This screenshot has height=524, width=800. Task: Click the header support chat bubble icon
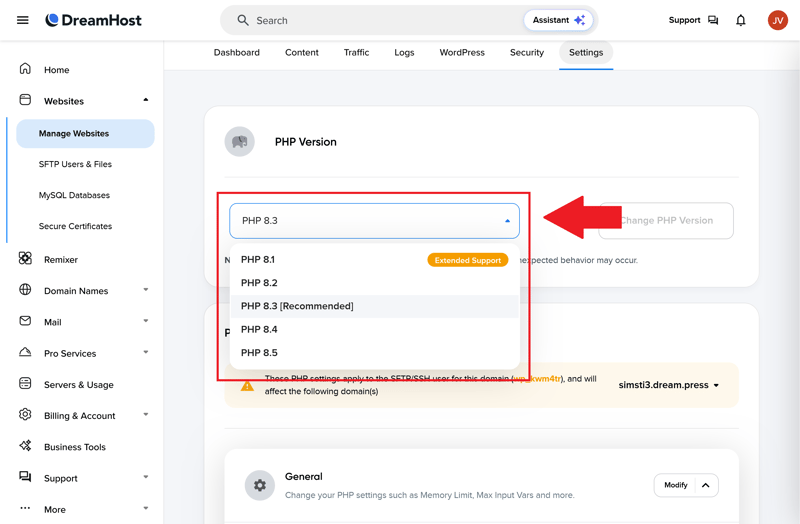tap(713, 20)
